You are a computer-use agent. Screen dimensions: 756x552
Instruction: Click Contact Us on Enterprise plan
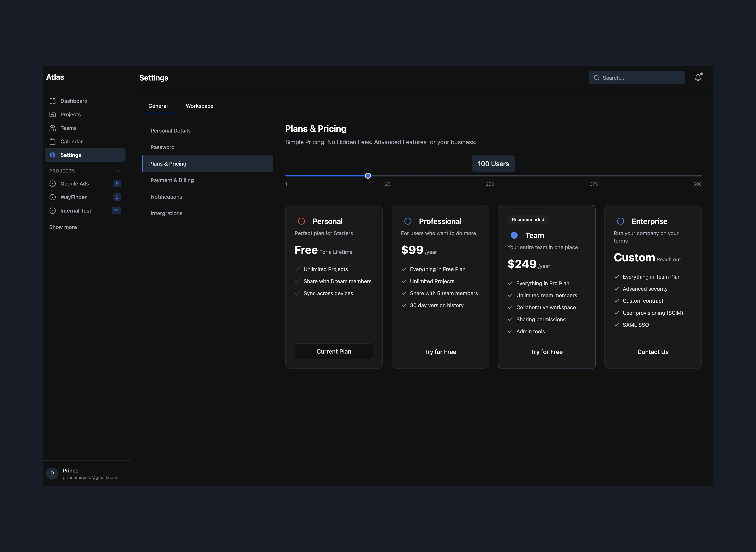652,351
